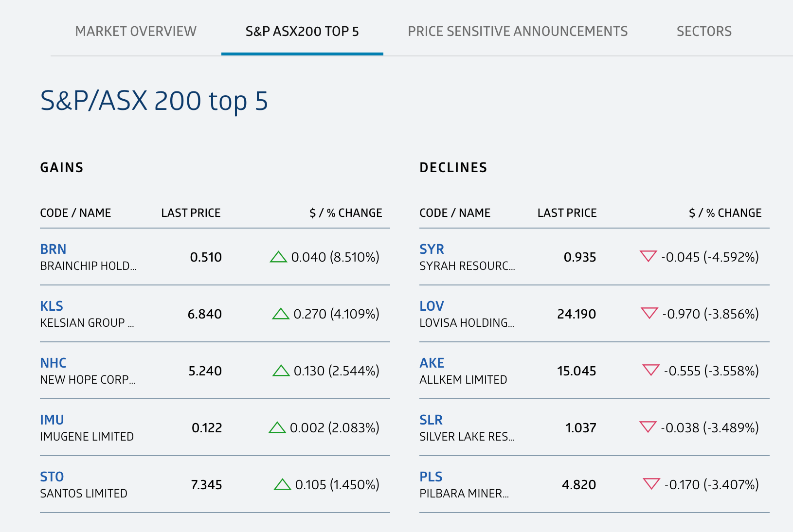Click SLR last price 1.037

(581, 428)
